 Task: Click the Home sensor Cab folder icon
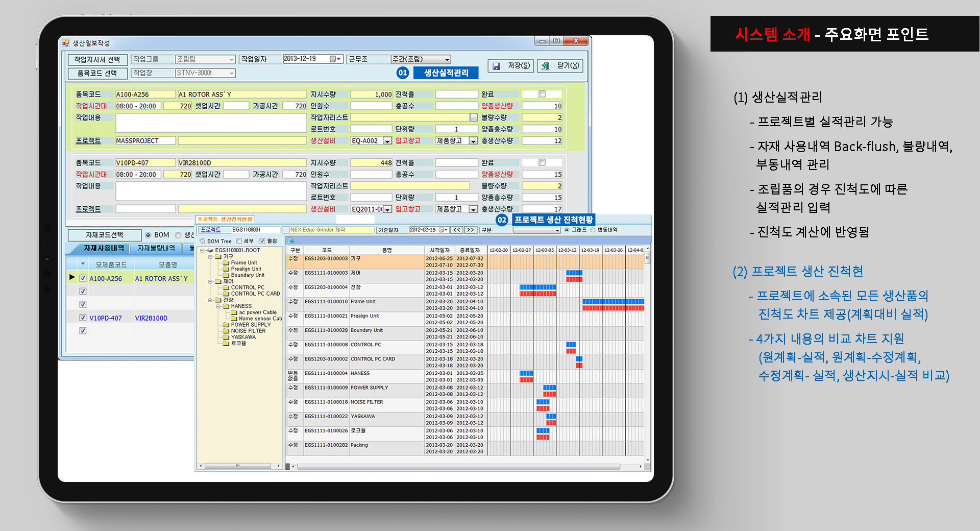tap(234, 319)
